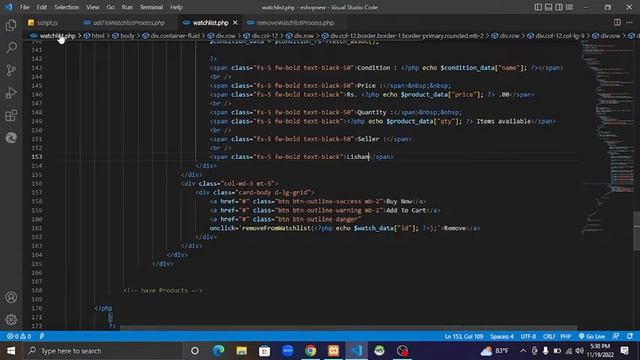Open weather widget showing 83°F

click(495, 351)
